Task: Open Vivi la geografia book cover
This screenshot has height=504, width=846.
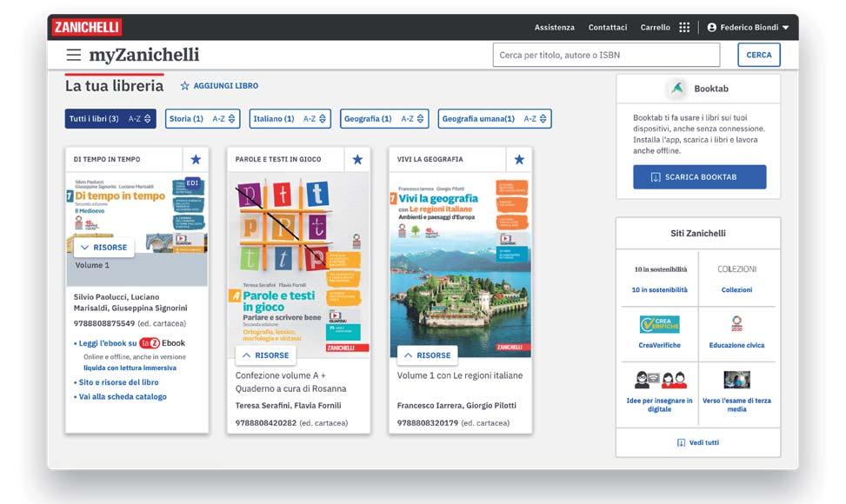Action: pos(460,265)
